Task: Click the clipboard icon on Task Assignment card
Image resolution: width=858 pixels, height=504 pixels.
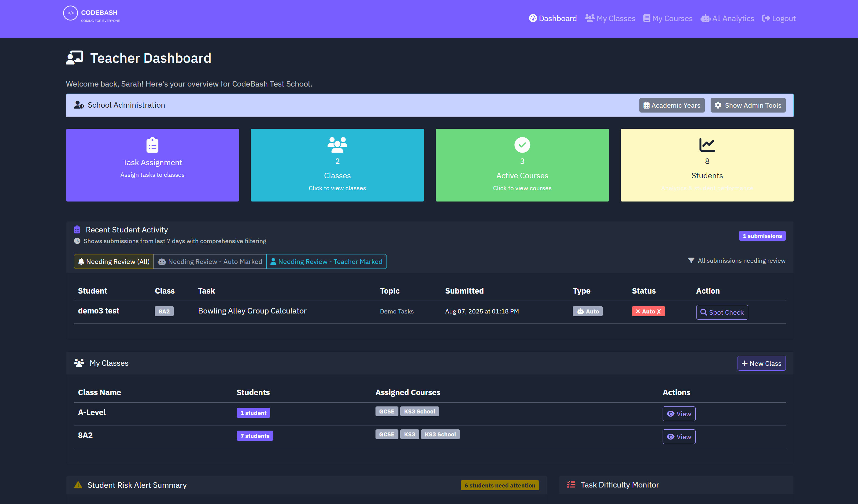Action: (x=153, y=145)
